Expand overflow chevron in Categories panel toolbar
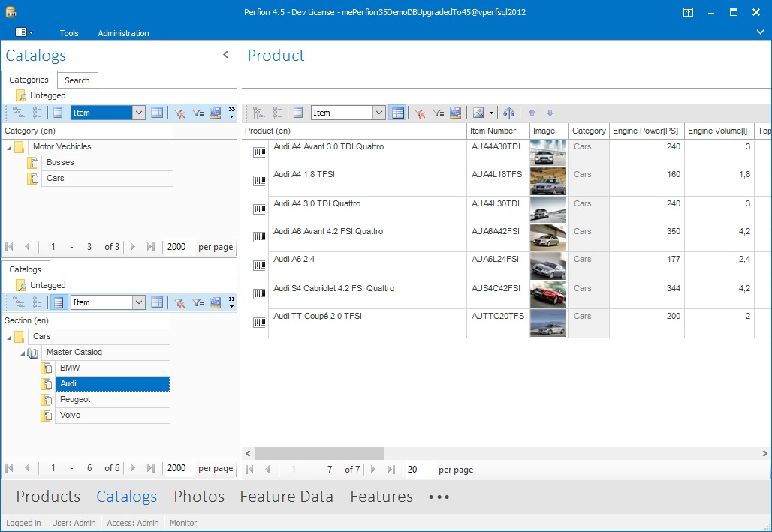Viewport: 772px width, 532px height. [231, 113]
